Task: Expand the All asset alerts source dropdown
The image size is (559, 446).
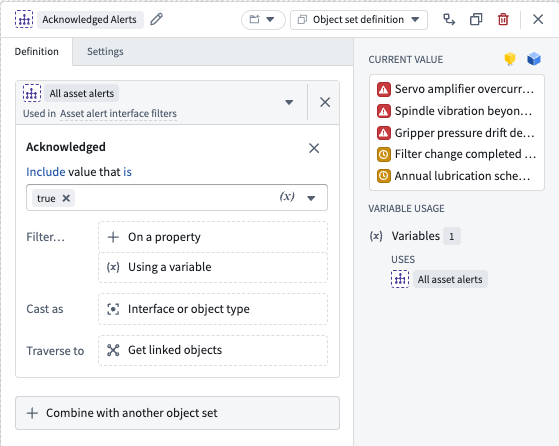Action: [289, 103]
